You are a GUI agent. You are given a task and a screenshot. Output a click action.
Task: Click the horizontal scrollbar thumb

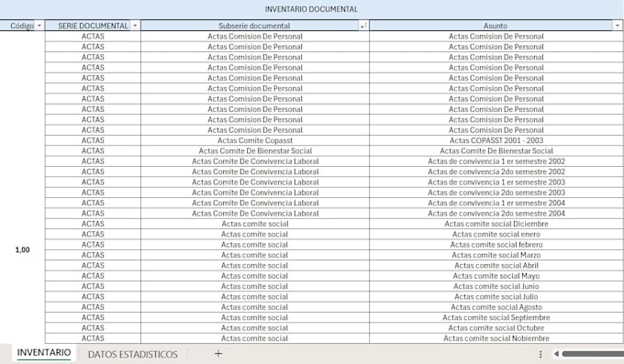coord(593,354)
